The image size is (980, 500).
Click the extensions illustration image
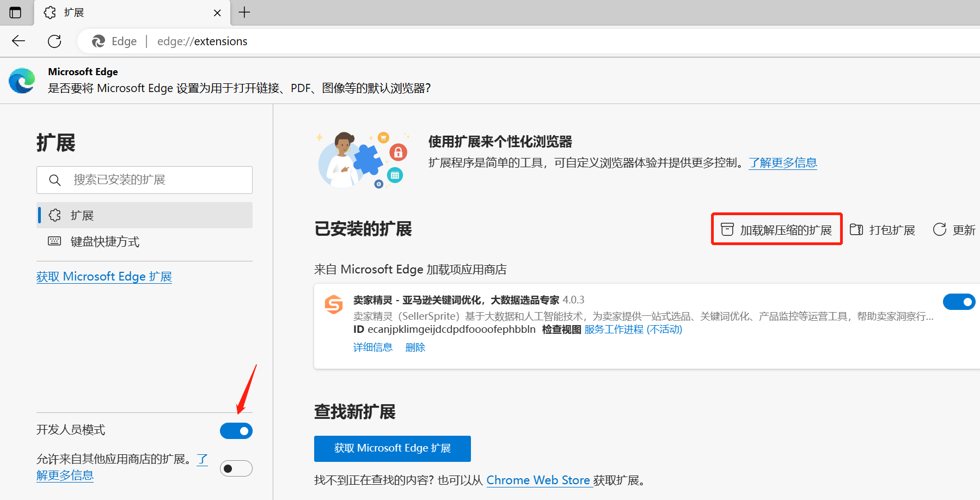click(x=363, y=160)
